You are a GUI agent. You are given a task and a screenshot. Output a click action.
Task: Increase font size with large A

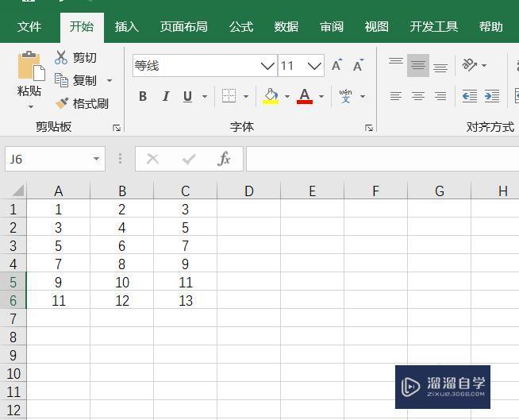tap(336, 65)
